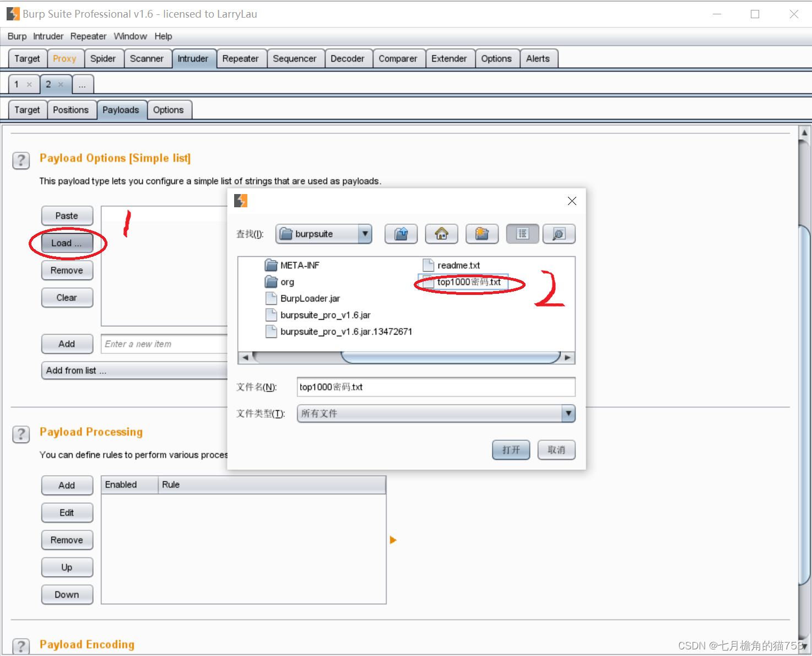Add a new Intruder tab with ...
The image size is (812, 656).
click(82, 84)
